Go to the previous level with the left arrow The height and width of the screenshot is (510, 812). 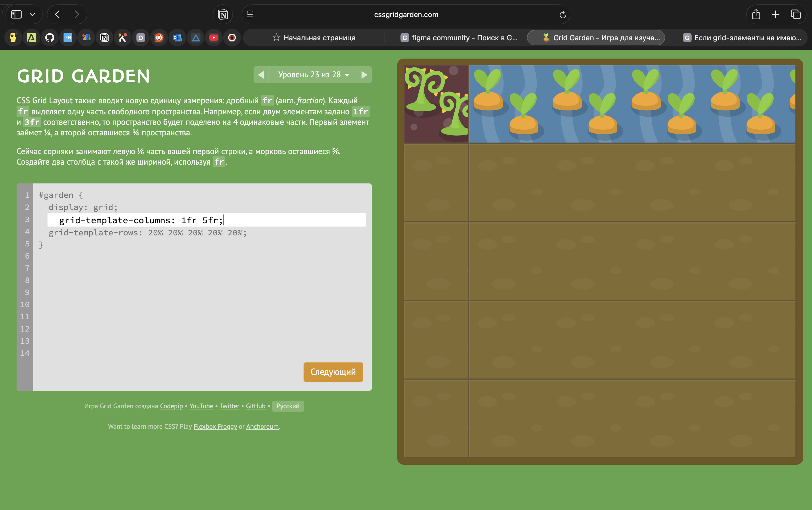point(261,75)
